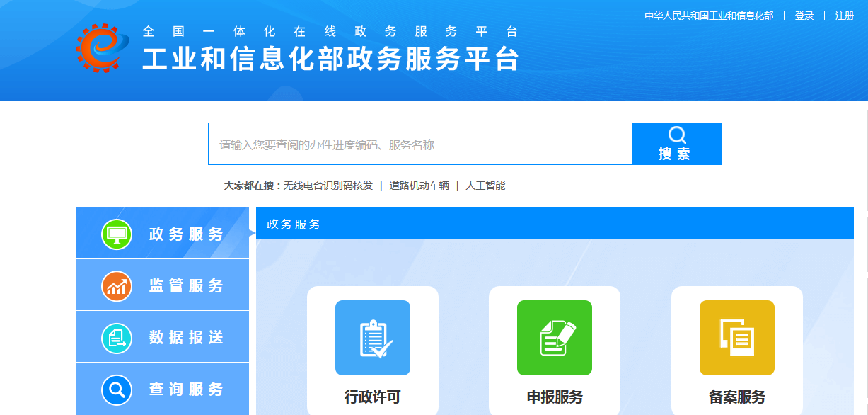Select 监管服务 in the left sidebar

click(162, 285)
